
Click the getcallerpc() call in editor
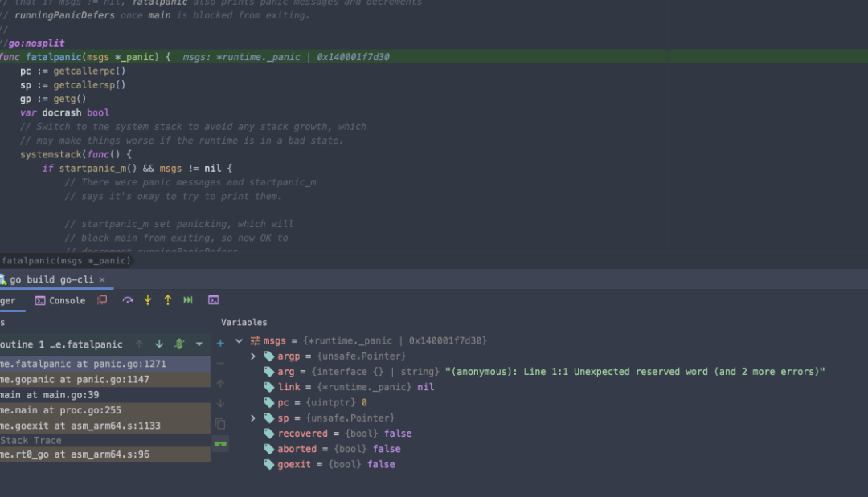(x=90, y=71)
